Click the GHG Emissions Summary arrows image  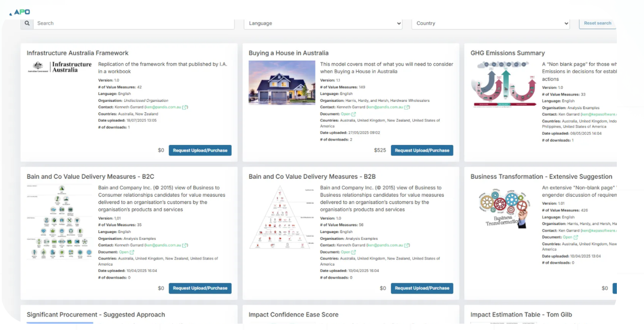point(503,84)
